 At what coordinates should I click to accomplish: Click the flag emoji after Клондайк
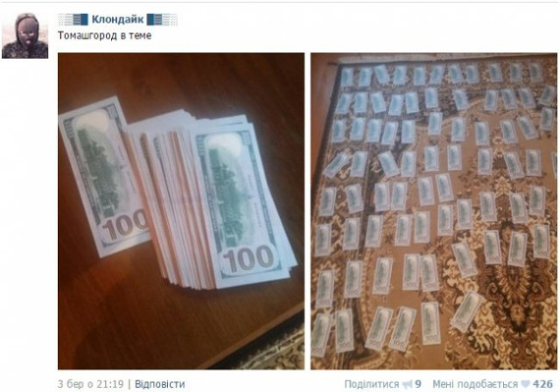162,19
